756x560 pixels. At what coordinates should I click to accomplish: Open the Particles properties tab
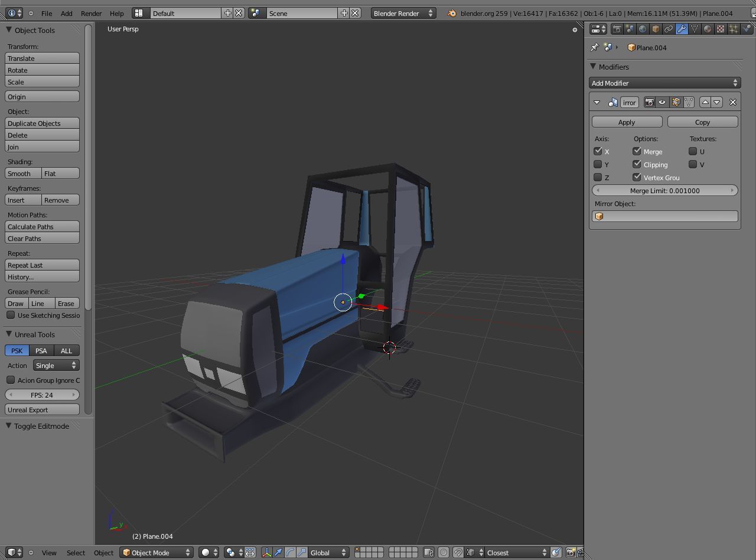[734, 29]
